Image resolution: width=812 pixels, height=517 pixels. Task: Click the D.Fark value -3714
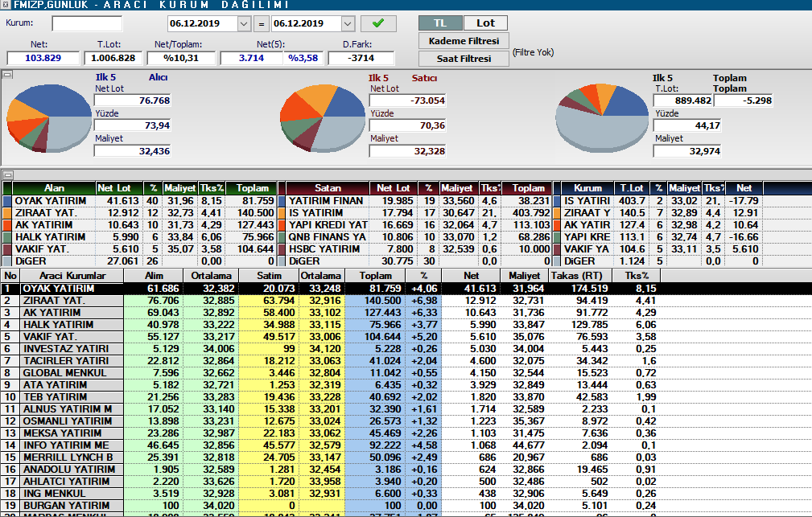[361, 58]
